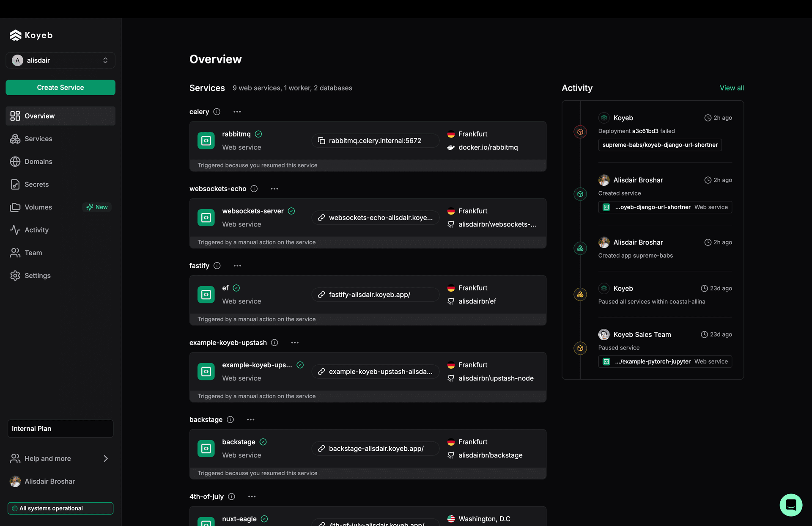Click All systems operational status bar
The width and height of the screenshot is (812, 526).
60,508
